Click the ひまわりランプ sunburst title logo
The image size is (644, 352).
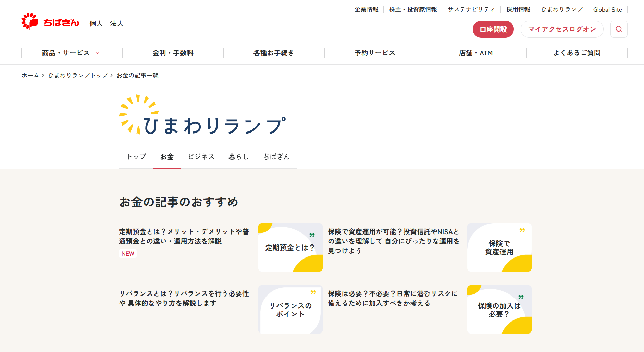202,115
